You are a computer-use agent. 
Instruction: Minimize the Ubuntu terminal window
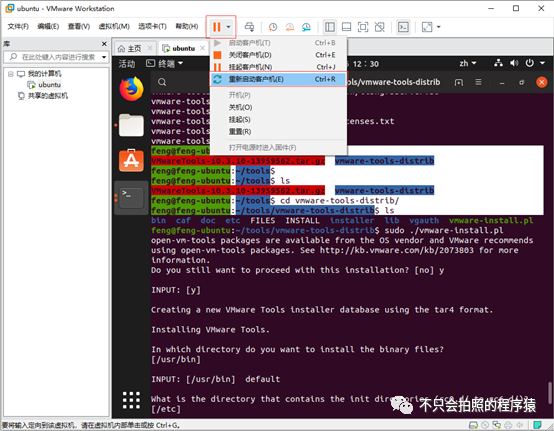pyautogui.click(x=502, y=82)
